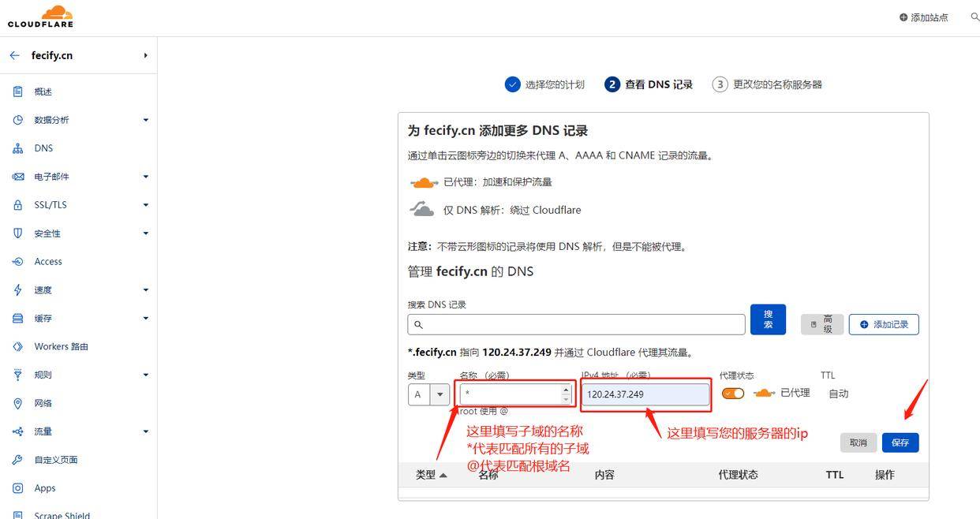Click the magnifier inside DNS search box
Image resolution: width=980 pixels, height=519 pixels.
[419, 324]
